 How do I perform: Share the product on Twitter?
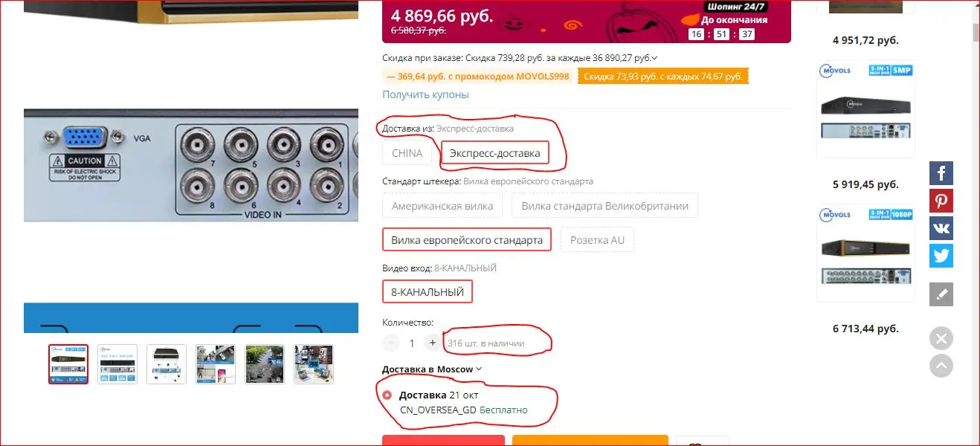click(x=941, y=256)
